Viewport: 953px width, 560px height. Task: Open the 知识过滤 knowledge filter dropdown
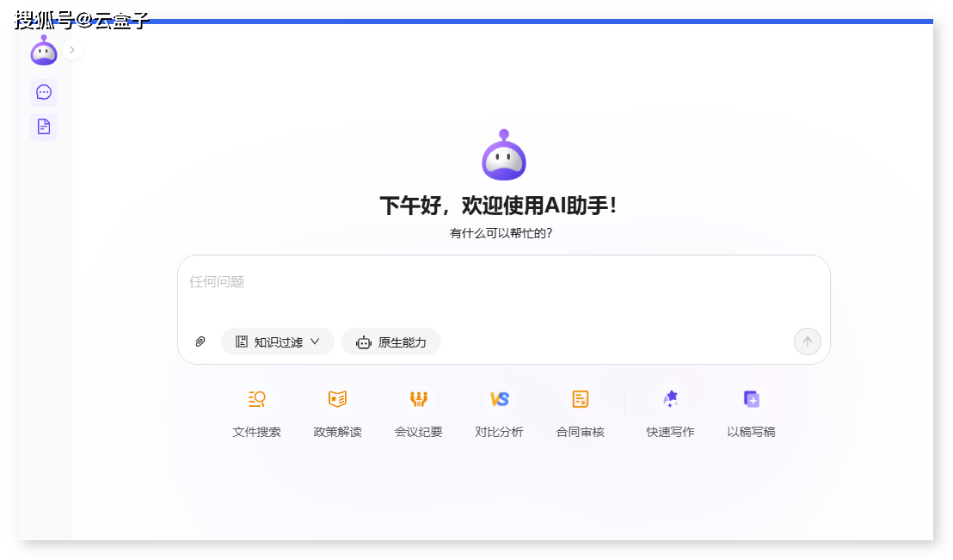(x=277, y=342)
